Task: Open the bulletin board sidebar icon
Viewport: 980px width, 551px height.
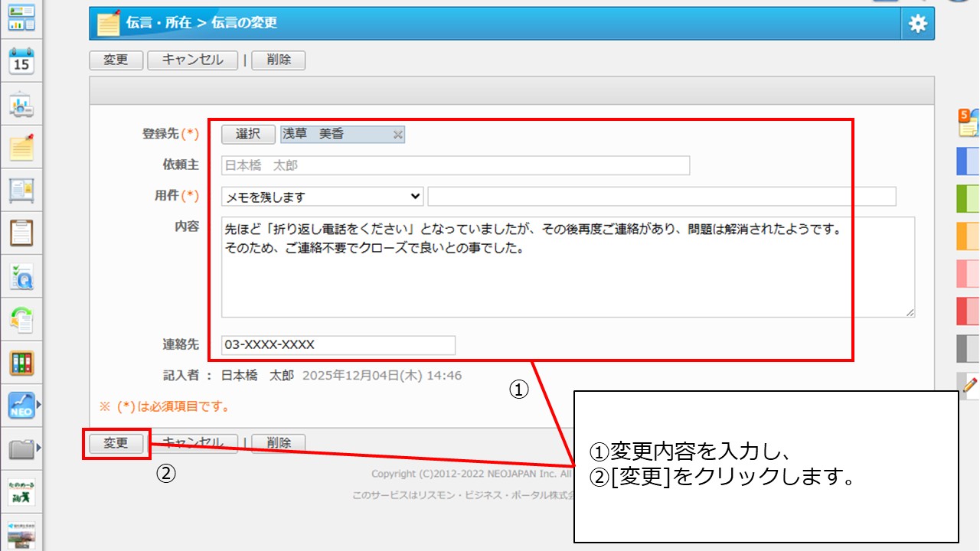Action: point(21,190)
